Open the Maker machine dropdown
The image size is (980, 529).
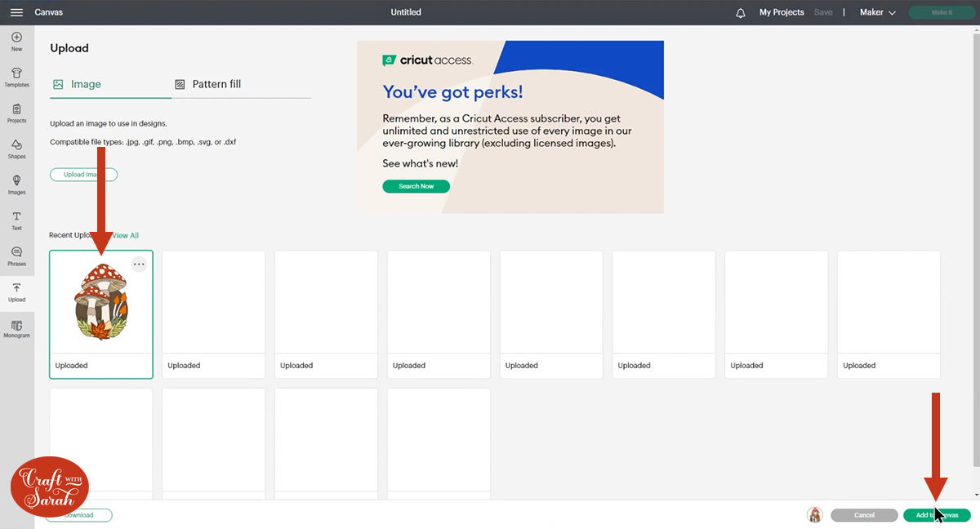[876, 12]
